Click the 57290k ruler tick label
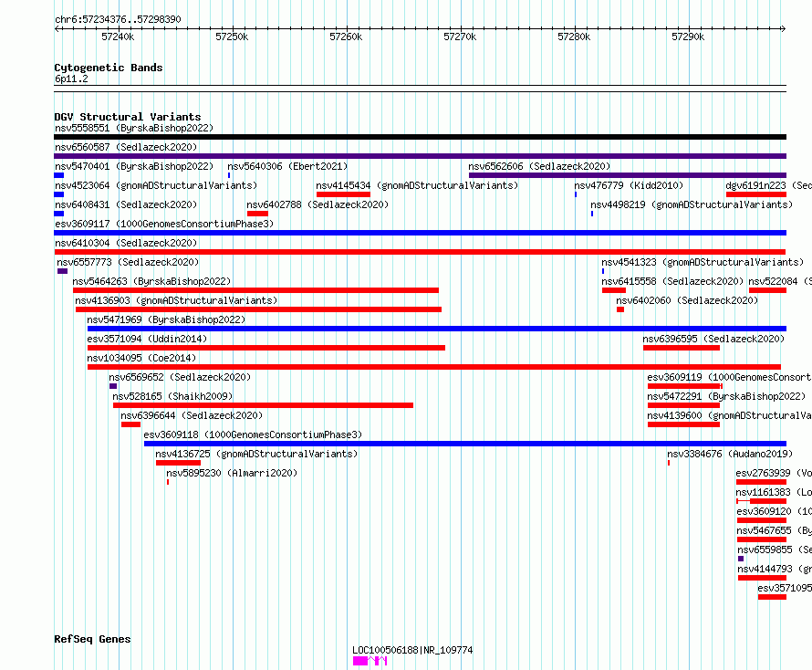812x670 pixels. (x=688, y=37)
